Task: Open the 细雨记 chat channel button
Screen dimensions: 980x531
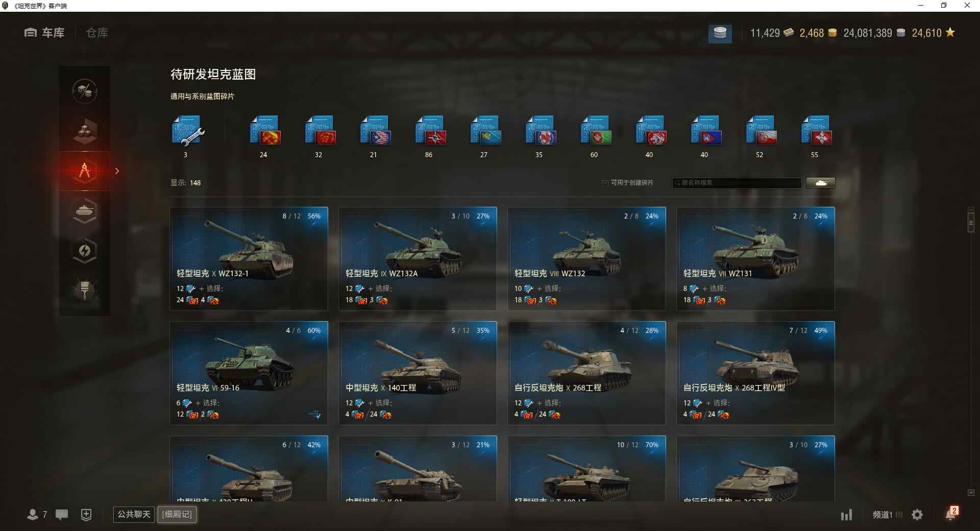Action: coord(177,515)
